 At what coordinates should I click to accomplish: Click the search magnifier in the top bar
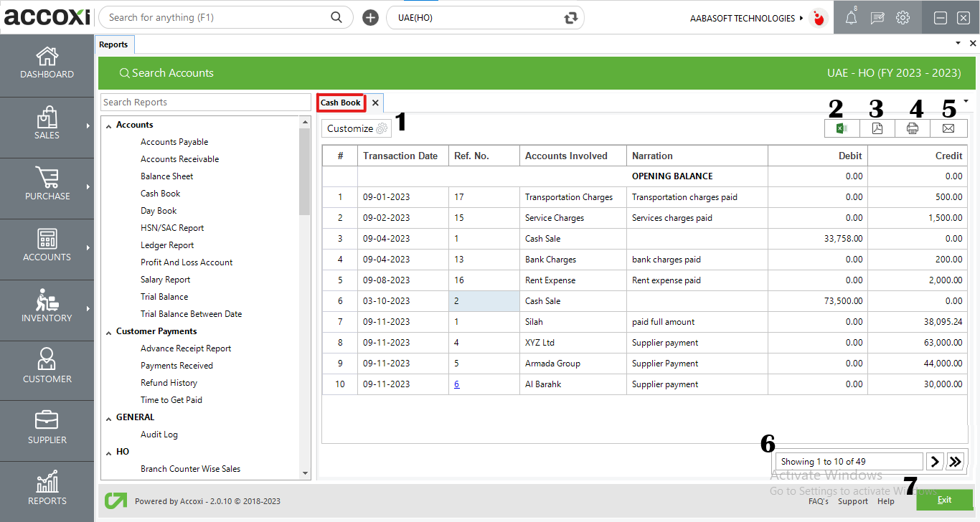pos(336,16)
